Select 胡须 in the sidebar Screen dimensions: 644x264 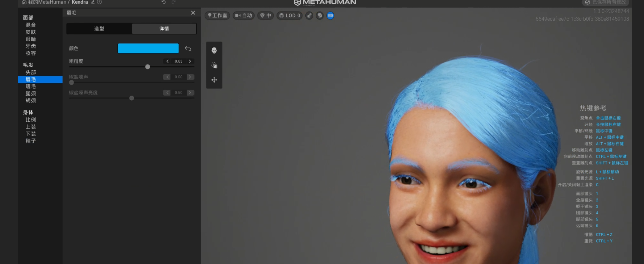[30, 100]
